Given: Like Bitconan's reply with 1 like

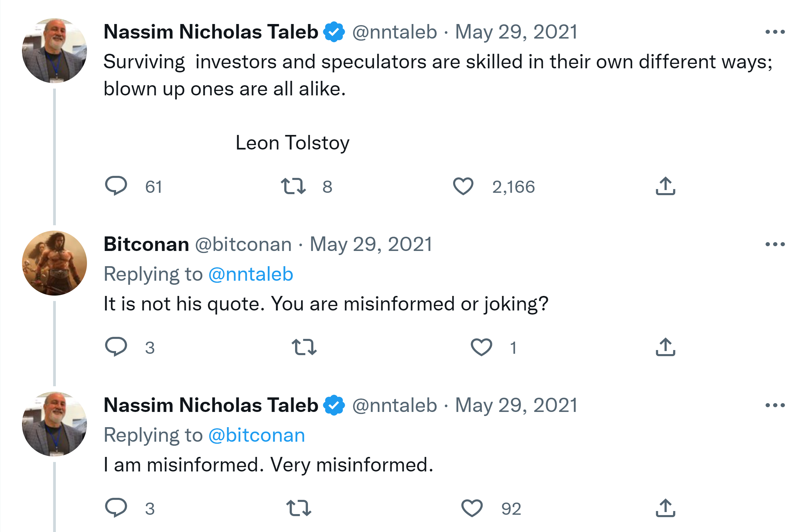Looking at the screenshot, I should [481, 347].
